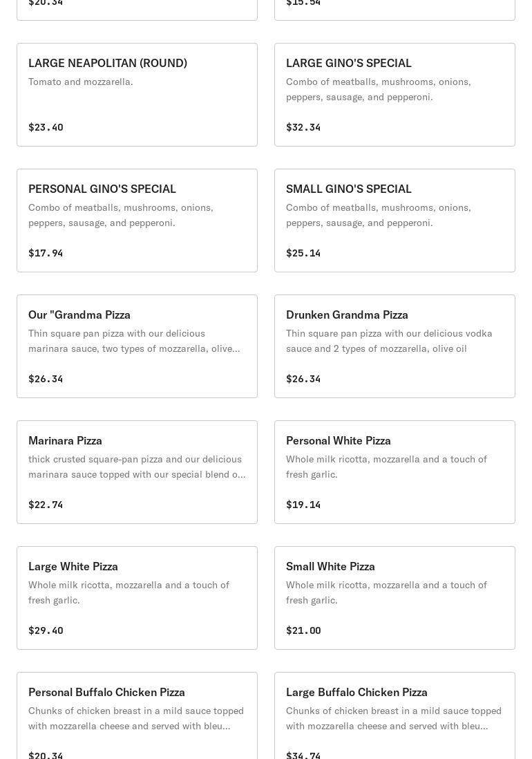Choose the Small Gino's Special card

click(x=395, y=221)
